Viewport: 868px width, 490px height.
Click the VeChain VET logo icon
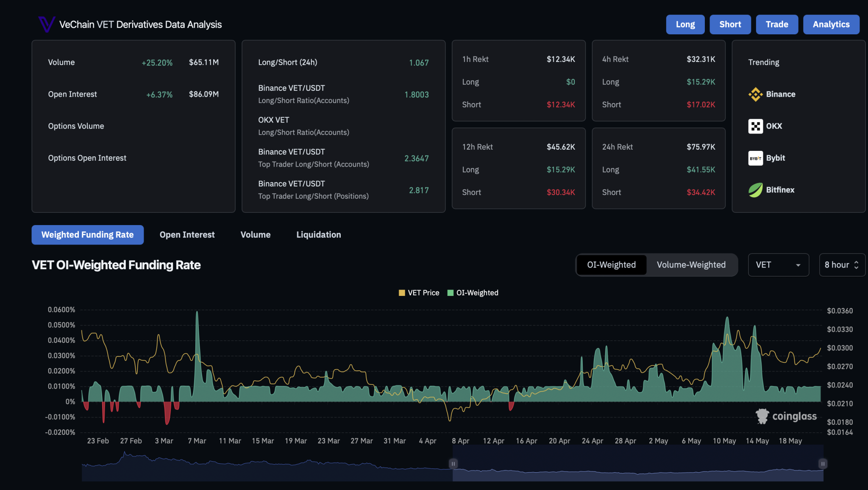[46, 24]
